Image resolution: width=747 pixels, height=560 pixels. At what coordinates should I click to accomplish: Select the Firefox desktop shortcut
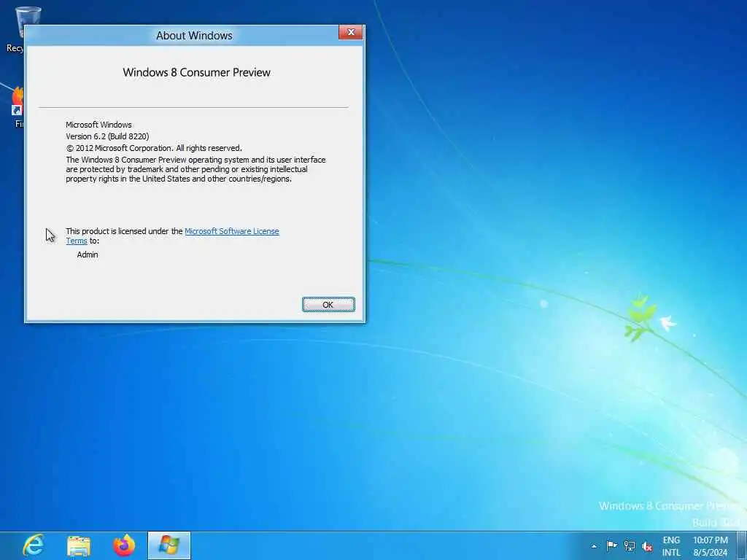point(18,107)
